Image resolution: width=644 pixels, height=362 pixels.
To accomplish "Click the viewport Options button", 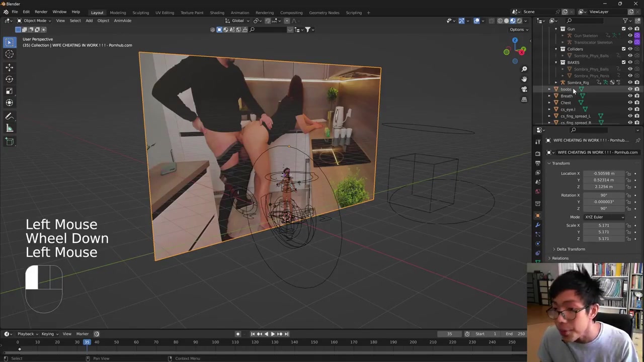I will (x=519, y=29).
